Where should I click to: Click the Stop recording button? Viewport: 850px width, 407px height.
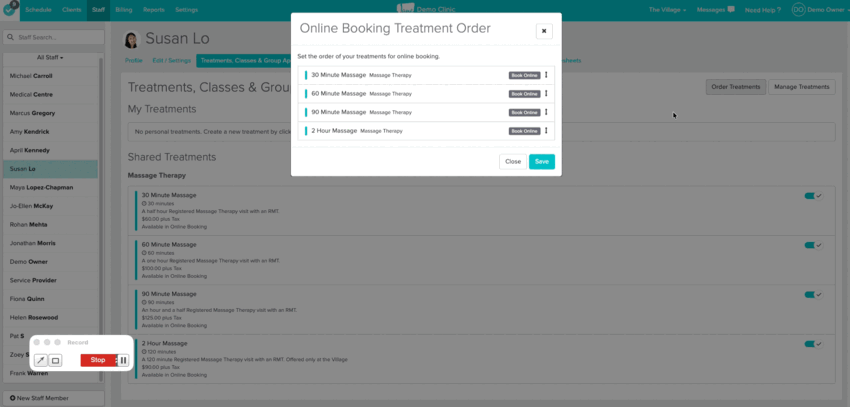pos(98,360)
